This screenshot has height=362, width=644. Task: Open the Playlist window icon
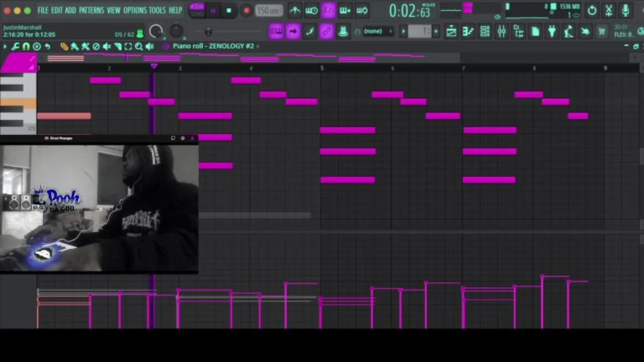(x=451, y=32)
